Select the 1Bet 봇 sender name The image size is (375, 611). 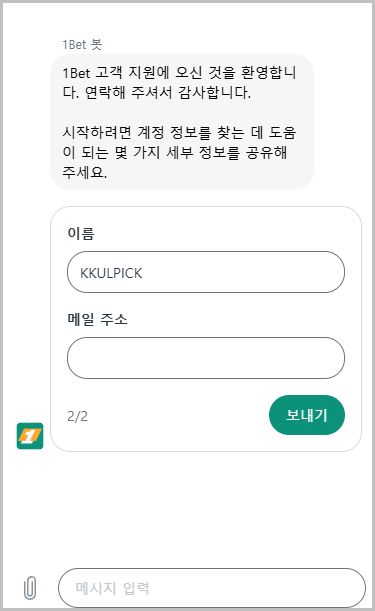82,44
